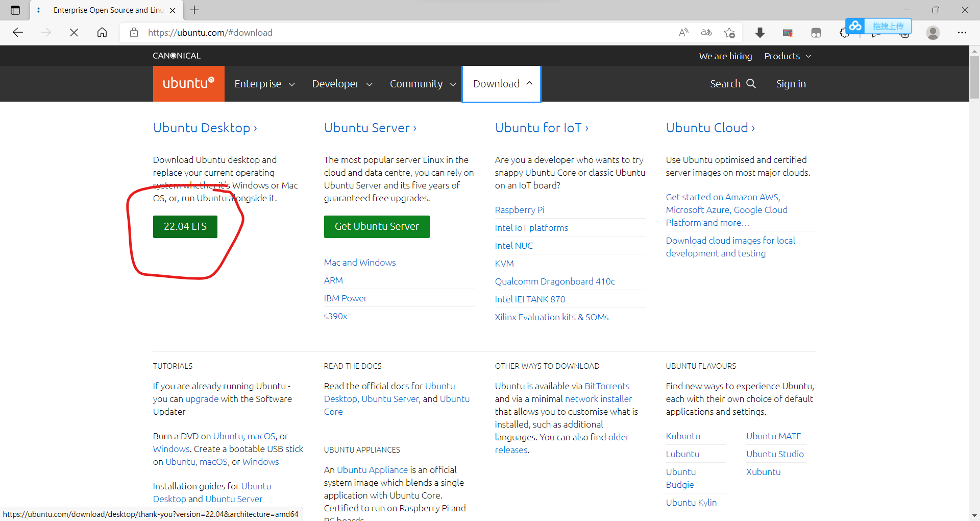Open the Extensions puzzle icon
The width and height of the screenshot is (980, 521).
pos(844,33)
